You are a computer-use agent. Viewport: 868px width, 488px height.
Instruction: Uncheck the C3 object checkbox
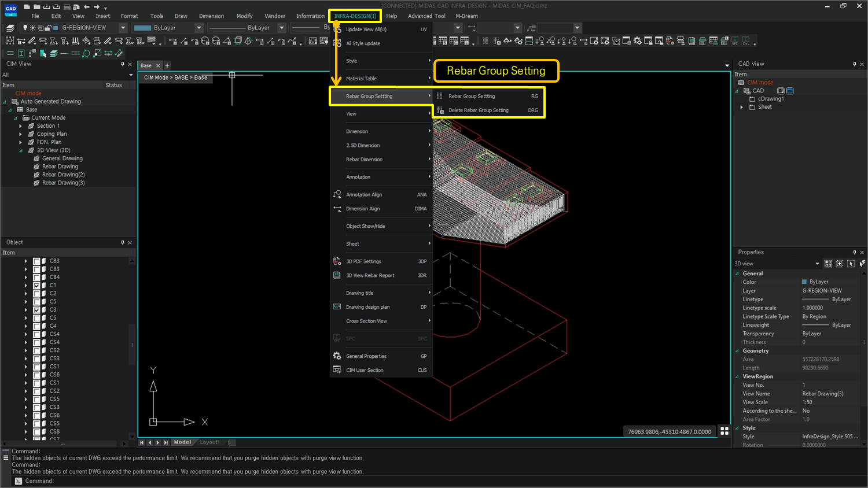[36, 309]
